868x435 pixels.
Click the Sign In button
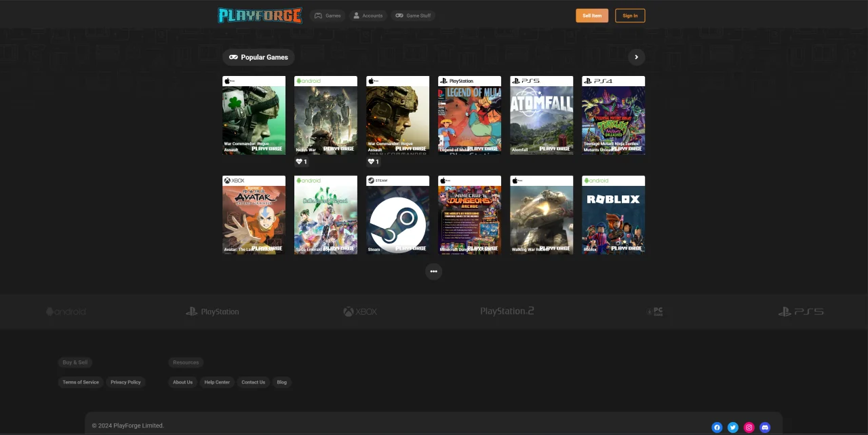[630, 16]
